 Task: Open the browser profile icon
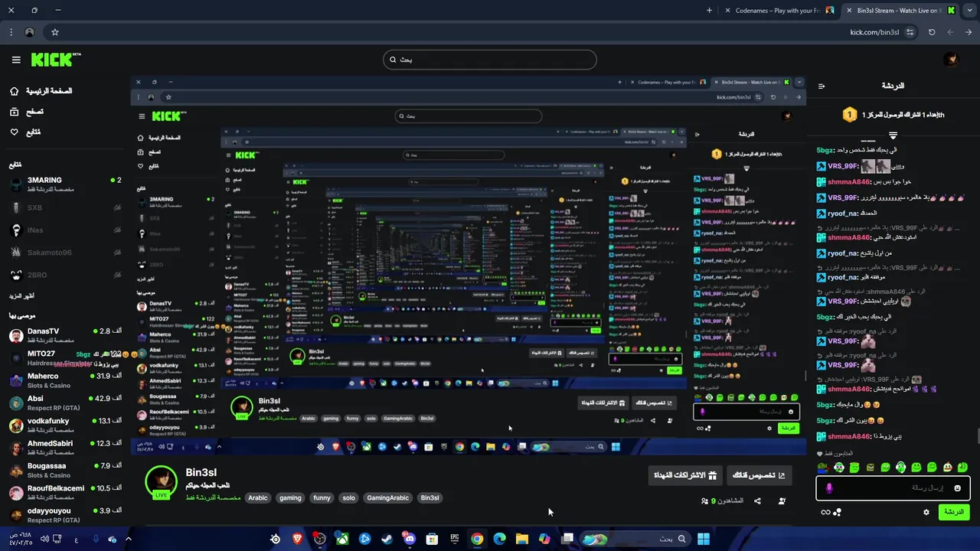tap(29, 32)
